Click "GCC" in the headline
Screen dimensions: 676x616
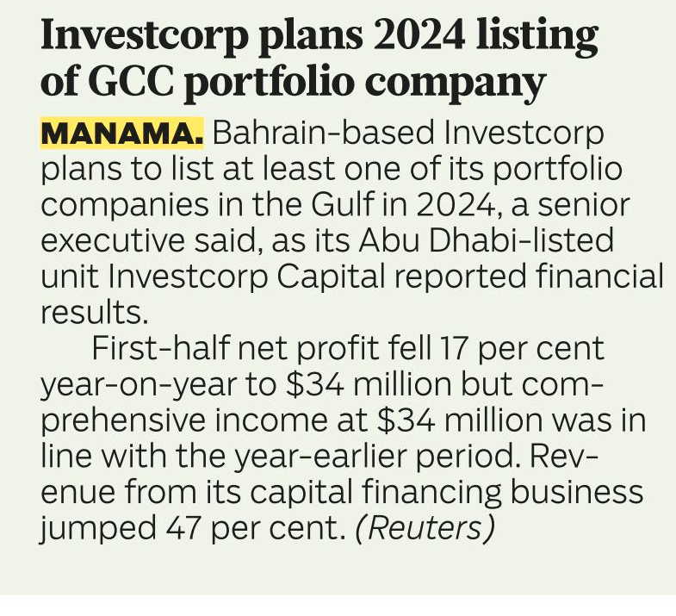click(x=132, y=82)
